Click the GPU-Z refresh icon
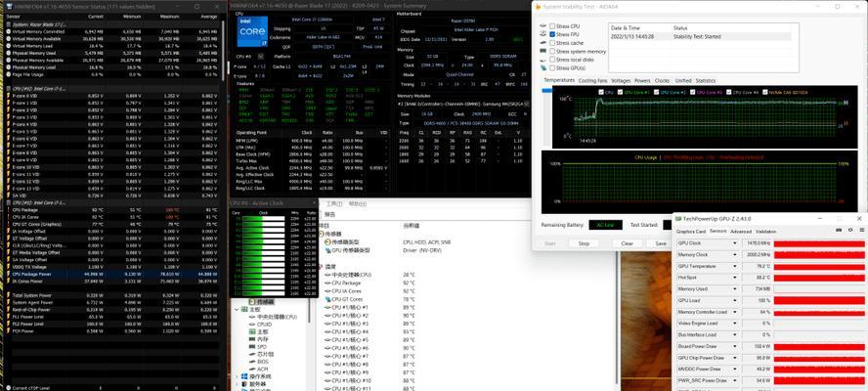The image size is (868, 391). [x=850, y=231]
